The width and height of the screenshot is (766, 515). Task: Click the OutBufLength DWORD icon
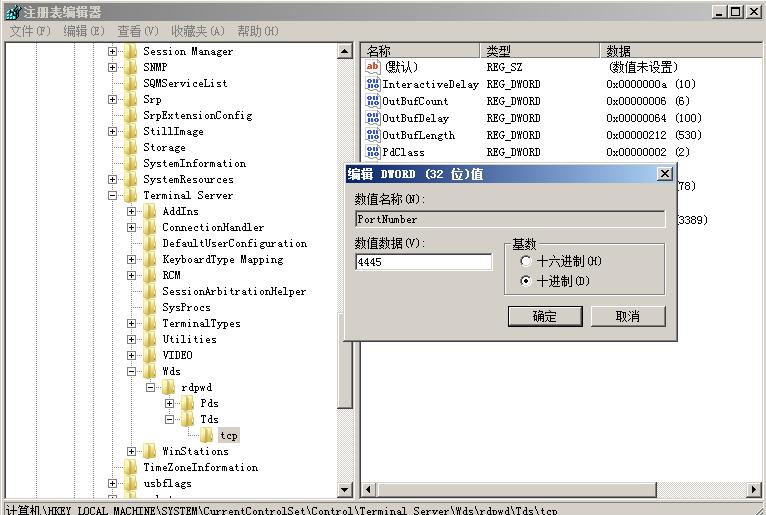pyautogui.click(x=372, y=135)
